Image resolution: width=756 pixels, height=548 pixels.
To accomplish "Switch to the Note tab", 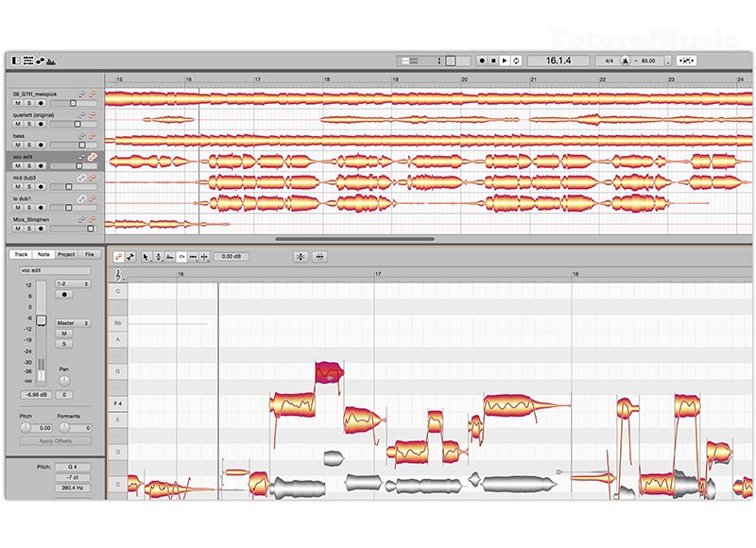I will click(x=43, y=254).
